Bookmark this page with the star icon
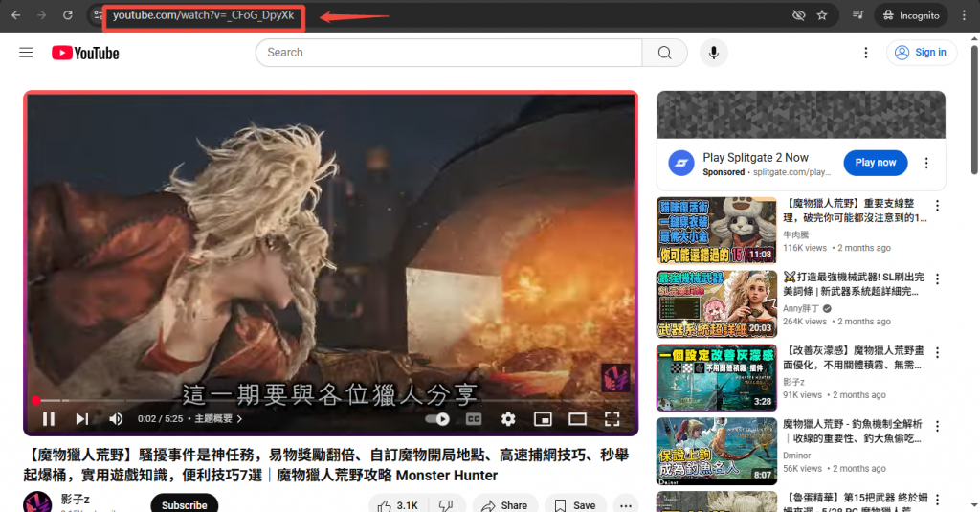This screenshot has width=980, height=512. (x=822, y=15)
